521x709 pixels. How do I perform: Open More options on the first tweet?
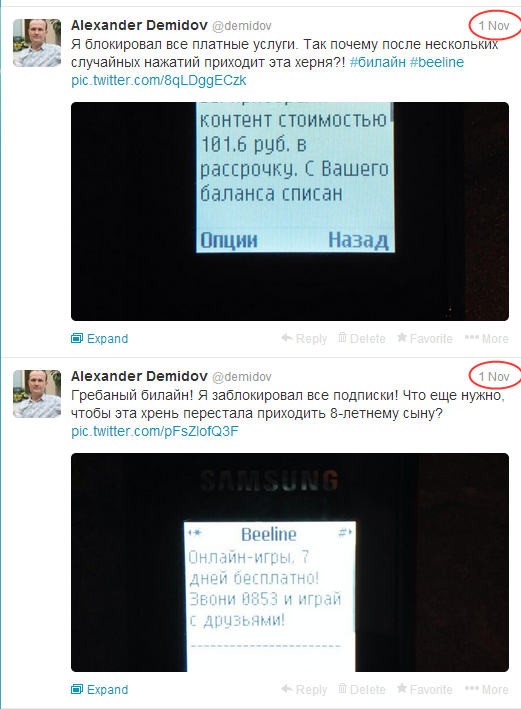pos(487,338)
